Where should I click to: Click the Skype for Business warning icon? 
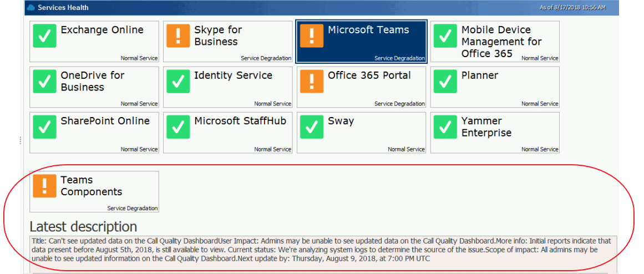[x=178, y=35]
